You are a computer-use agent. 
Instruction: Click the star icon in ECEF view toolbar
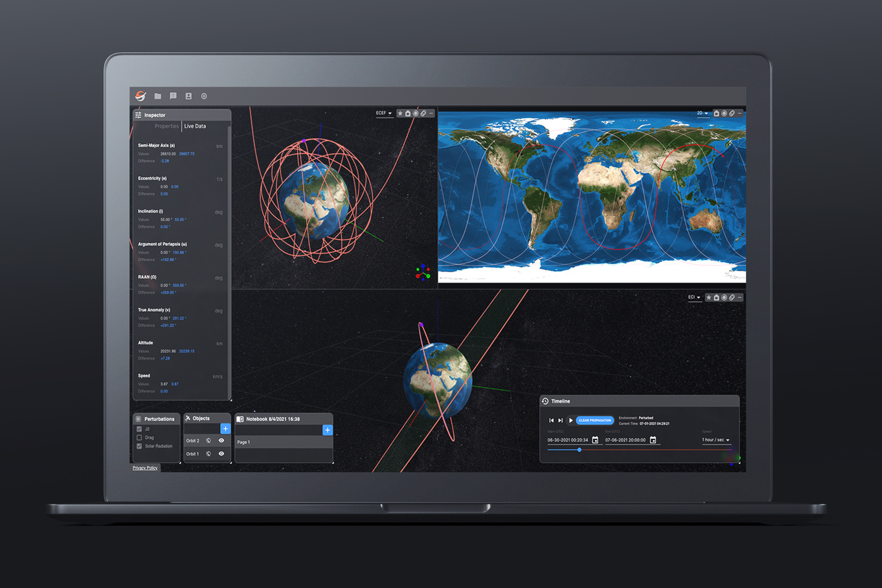pos(400,113)
